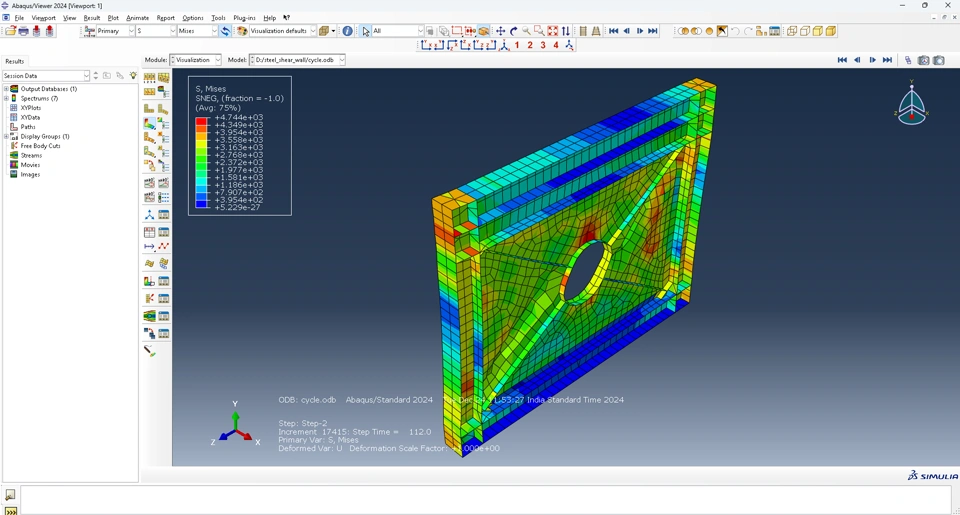
Task: Open the create coordinate system triad icon
Action: coord(149,214)
